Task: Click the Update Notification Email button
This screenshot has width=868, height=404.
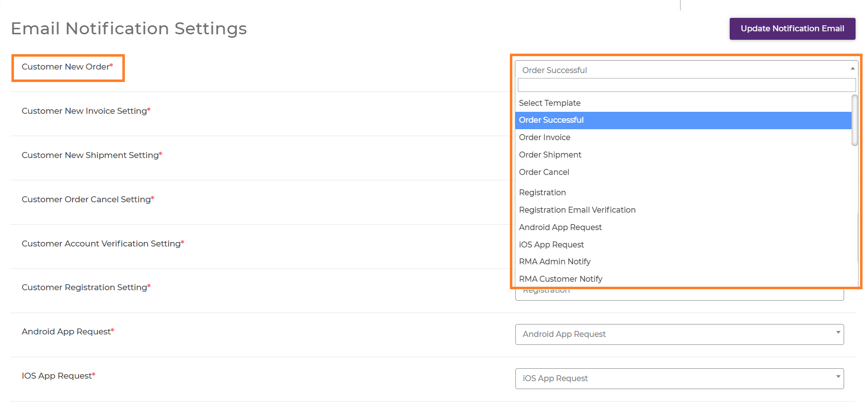Action: coord(792,29)
